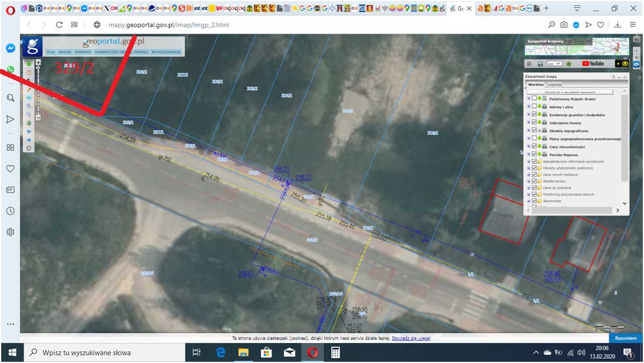The width and height of the screenshot is (644, 363).
Task: Uncheck Uzbrojenie terenu layer checkbox
Action: (534, 122)
